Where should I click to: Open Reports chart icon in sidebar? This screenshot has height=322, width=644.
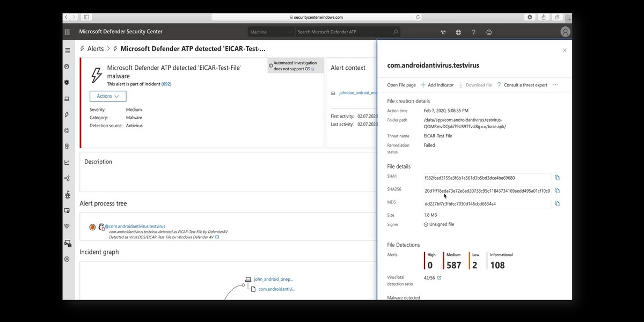pyautogui.click(x=67, y=162)
